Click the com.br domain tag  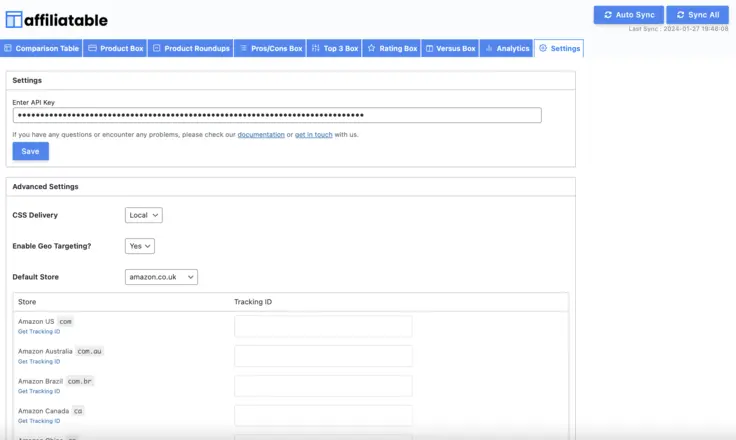[x=80, y=381]
